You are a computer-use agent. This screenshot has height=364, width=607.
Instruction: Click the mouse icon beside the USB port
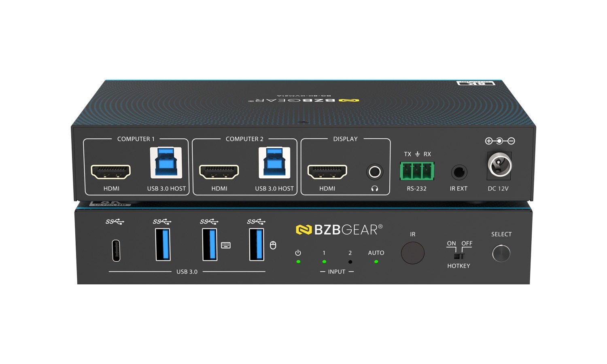273,245
